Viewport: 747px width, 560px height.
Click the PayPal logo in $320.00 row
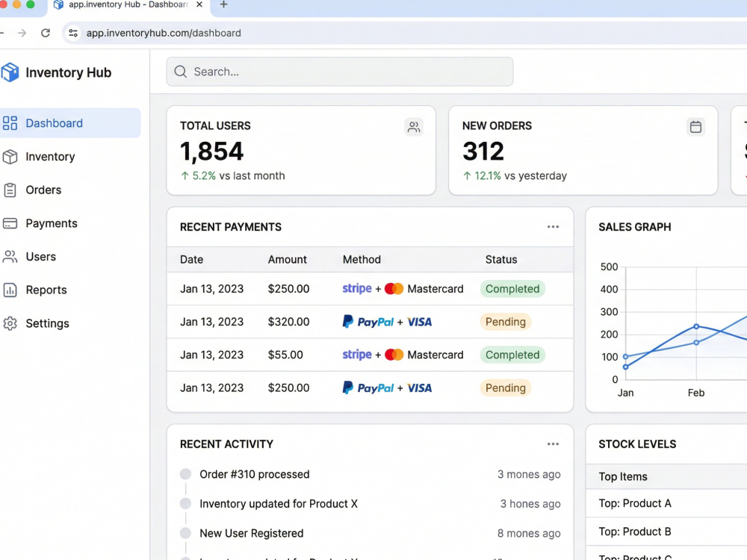click(368, 322)
